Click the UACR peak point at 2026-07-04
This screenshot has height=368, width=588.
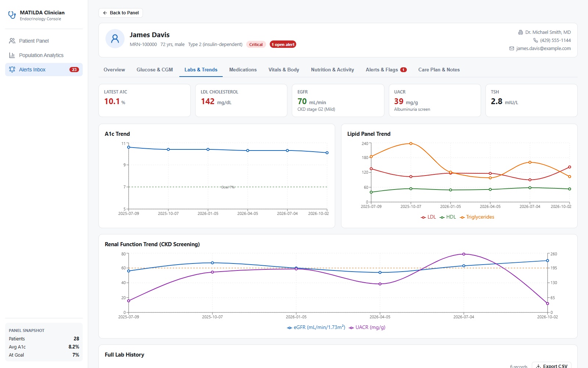(x=464, y=254)
